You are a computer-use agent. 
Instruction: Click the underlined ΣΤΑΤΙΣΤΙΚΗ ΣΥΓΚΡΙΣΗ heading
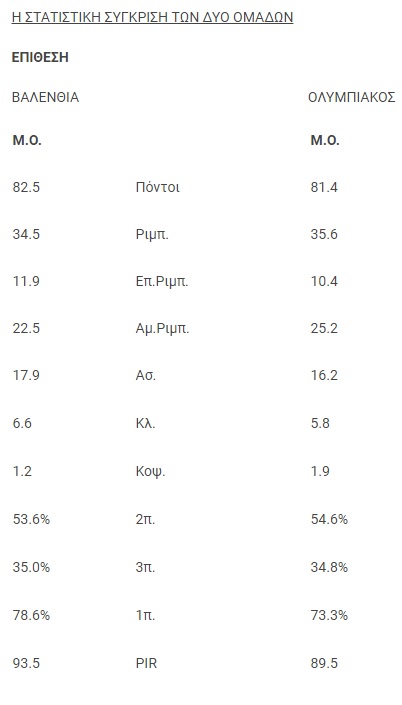tap(152, 17)
